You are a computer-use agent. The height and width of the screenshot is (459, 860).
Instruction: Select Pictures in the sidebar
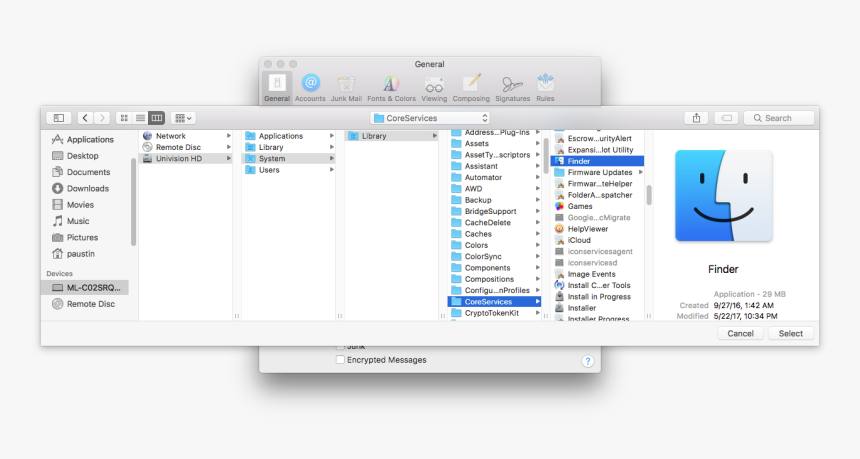pos(86,237)
